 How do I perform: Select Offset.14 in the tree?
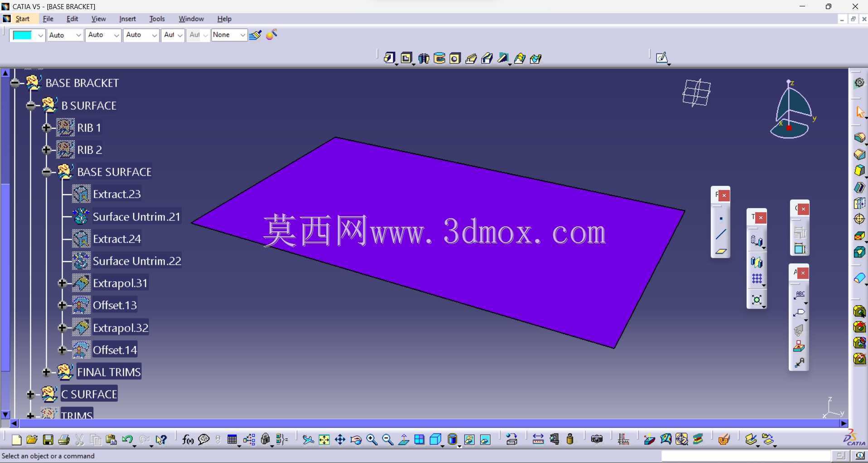coord(115,350)
